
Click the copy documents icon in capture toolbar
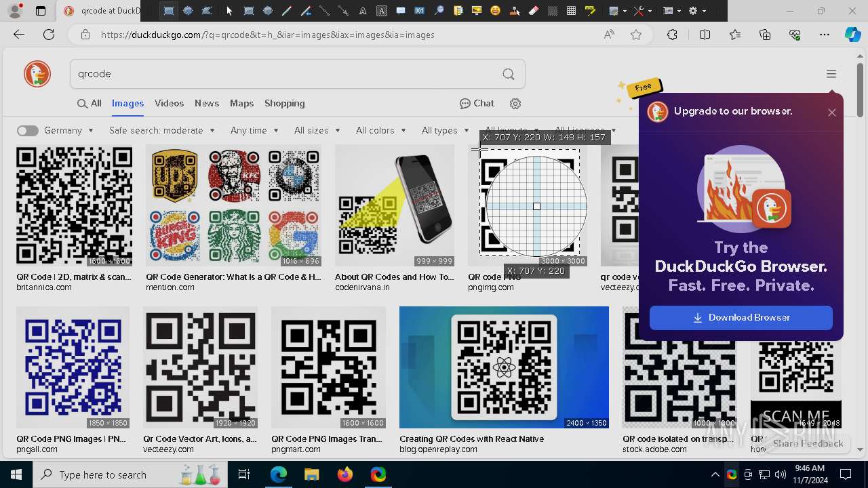click(x=458, y=11)
